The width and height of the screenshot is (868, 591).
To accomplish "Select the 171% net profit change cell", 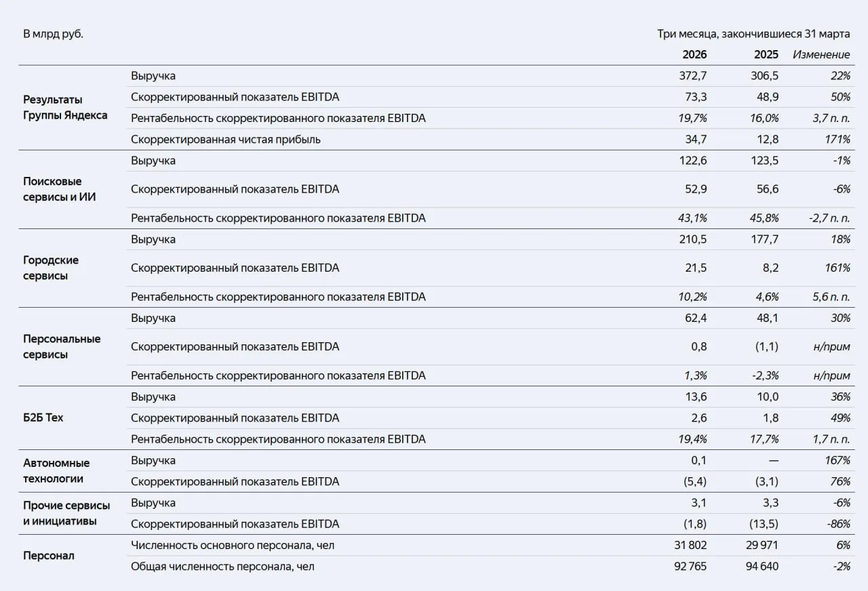I will click(x=837, y=140).
